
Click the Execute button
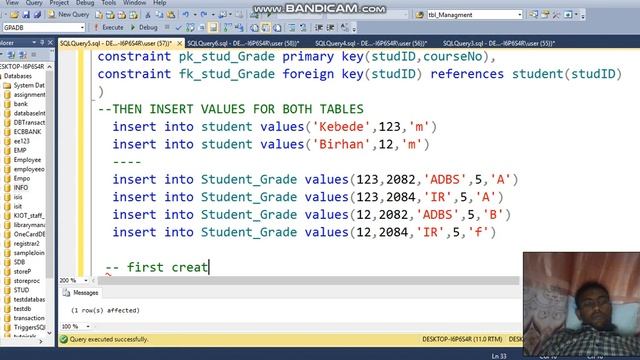coord(108,27)
